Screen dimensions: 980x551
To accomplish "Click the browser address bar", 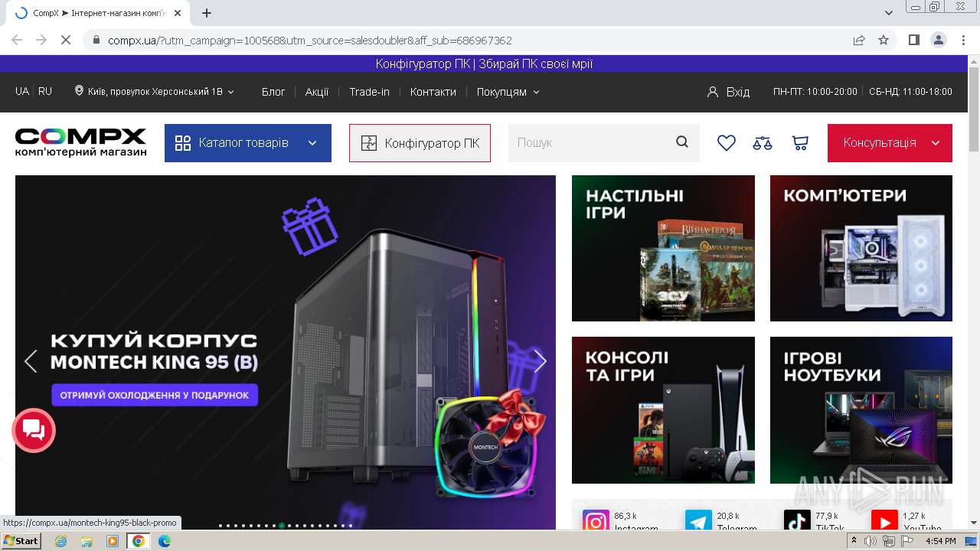I will click(475, 40).
